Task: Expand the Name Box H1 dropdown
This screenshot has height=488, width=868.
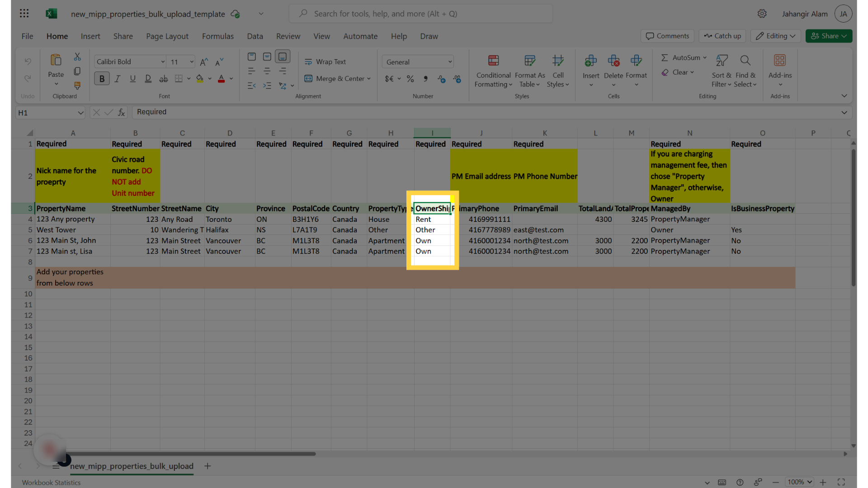Action: pyautogui.click(x=80, y=113)
